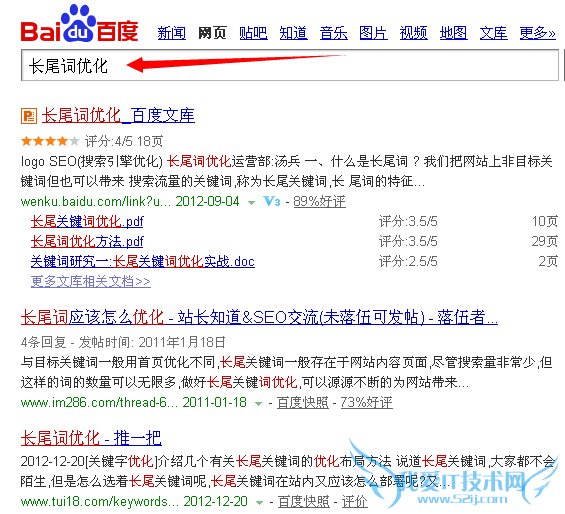Image resolution: width=565 pixels, height=514 pixels.
Task: Click the star rating of the wenku result
Action: pos(50,141)
